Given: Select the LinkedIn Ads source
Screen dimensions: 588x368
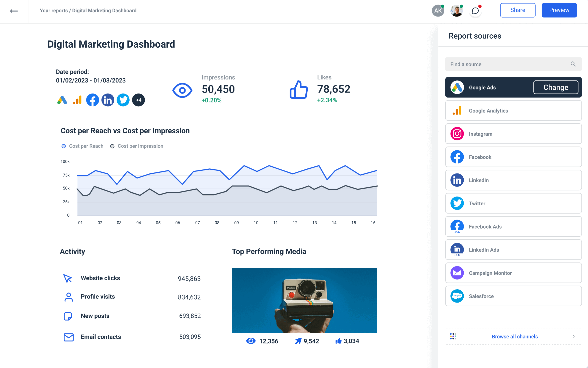Looking at the screenshot, I should tap(457, 250).
